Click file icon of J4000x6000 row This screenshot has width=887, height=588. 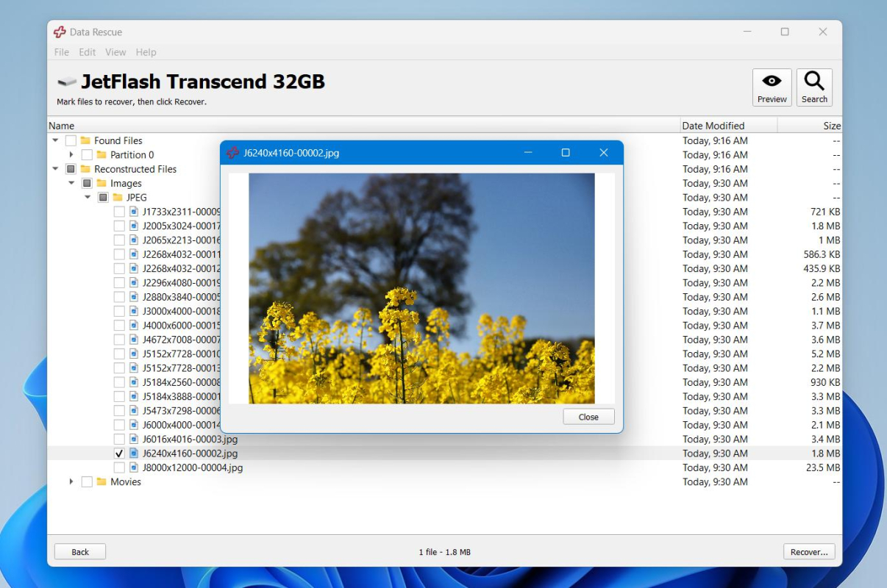(x=134, y=326)
